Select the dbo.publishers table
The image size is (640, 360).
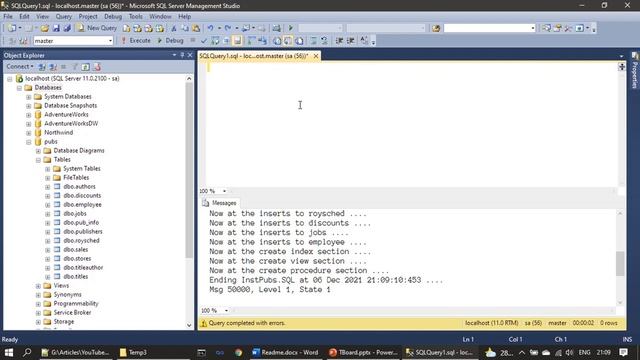pos(83,231)
